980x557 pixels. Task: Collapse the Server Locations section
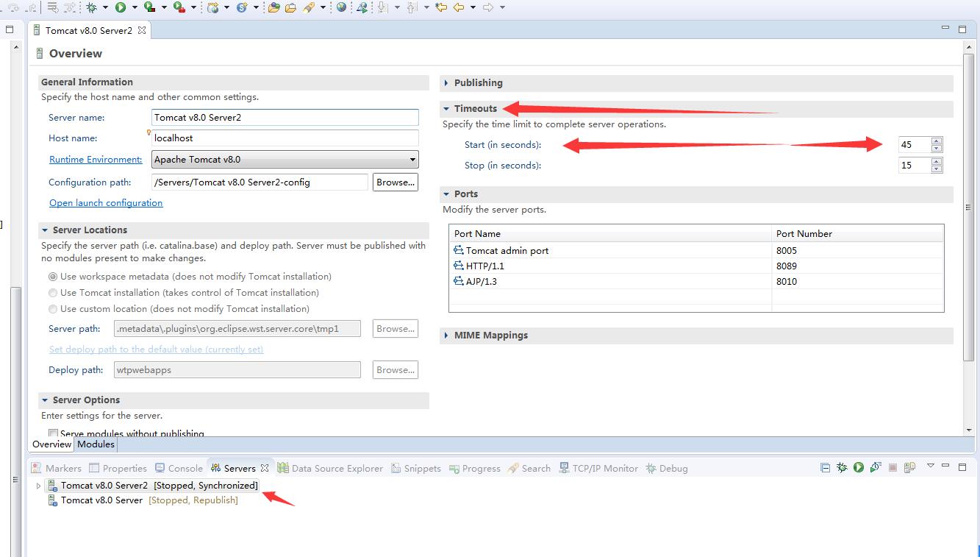(x=45, y=230)
